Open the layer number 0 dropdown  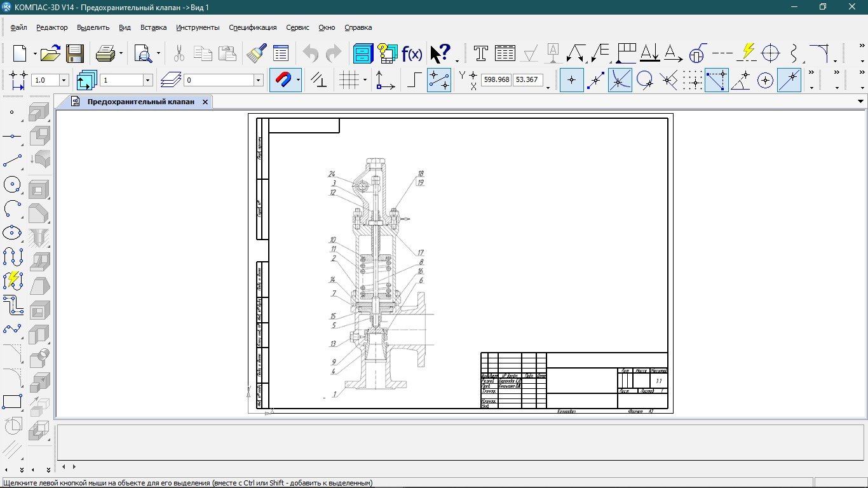pyautogui.click(x=258, y=80)
